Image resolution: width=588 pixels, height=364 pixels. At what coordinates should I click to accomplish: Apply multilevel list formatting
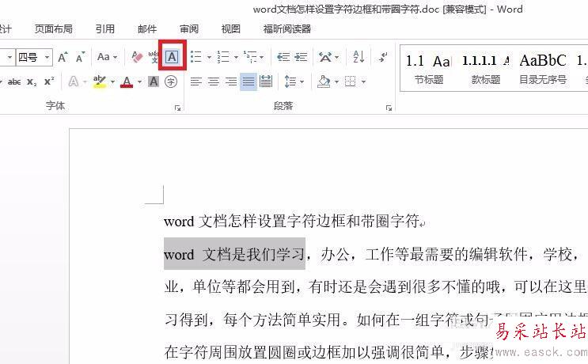250,57
